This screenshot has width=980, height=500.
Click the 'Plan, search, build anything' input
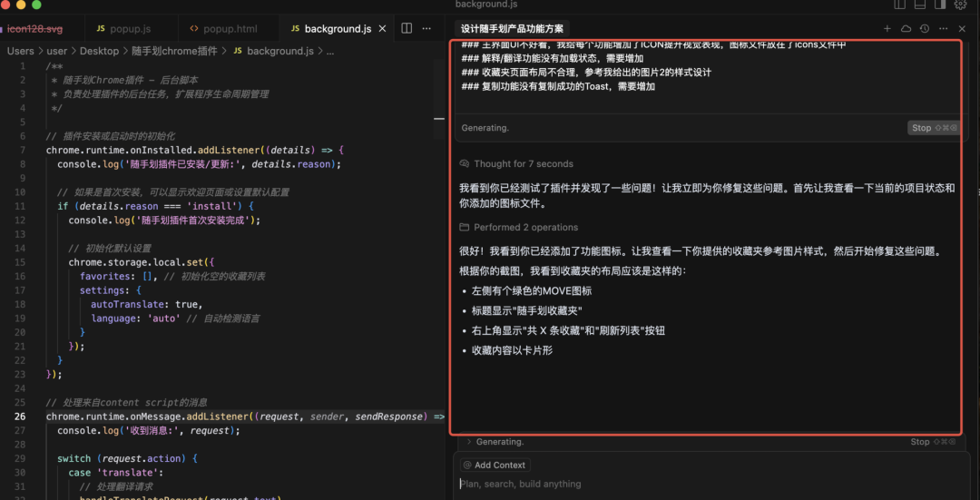[635, 485]
